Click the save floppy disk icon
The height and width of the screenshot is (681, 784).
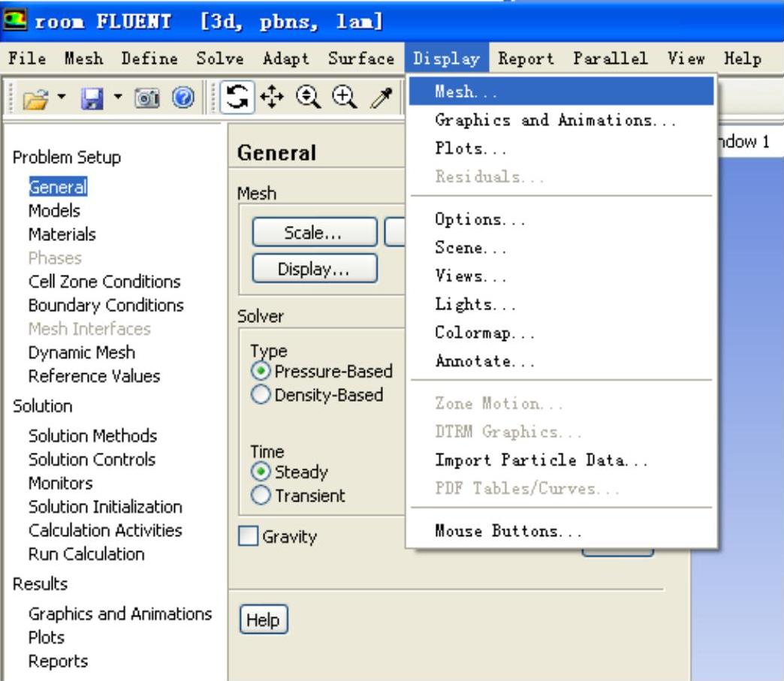tap(92, 98)
